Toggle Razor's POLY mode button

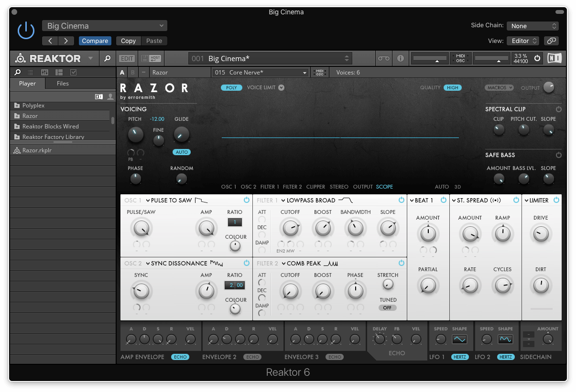[231, 87]
